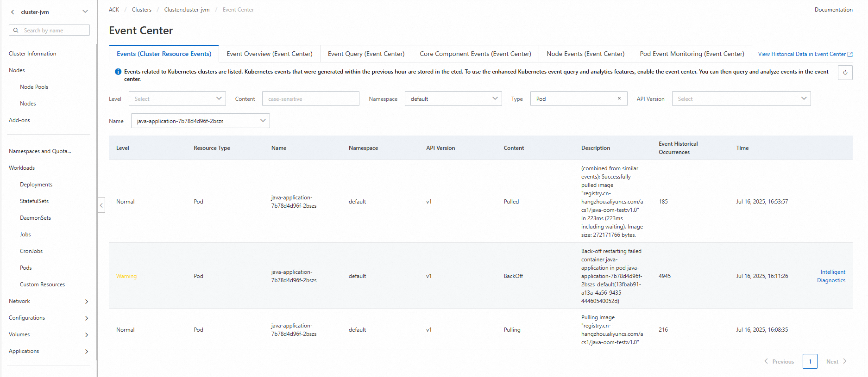This screenshot has height=377, width=868.
Task: Switch to Event Overview (Event Center) tab
Action: 270,54
